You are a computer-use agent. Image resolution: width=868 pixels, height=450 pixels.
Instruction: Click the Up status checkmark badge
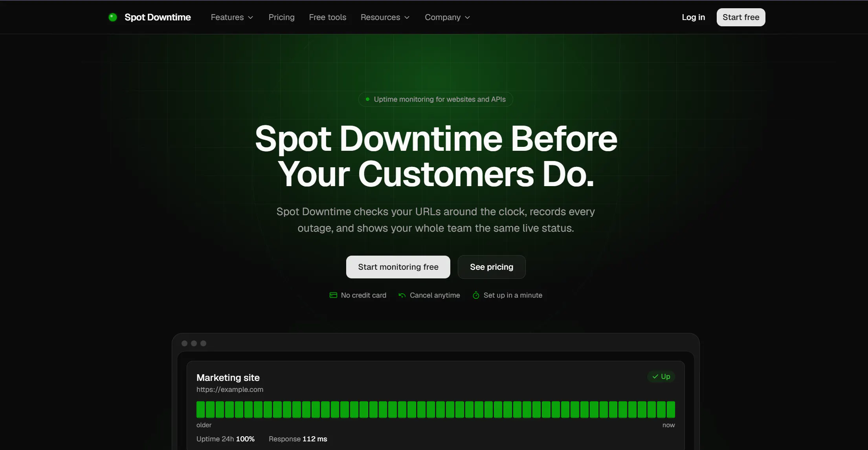(661, 377)
